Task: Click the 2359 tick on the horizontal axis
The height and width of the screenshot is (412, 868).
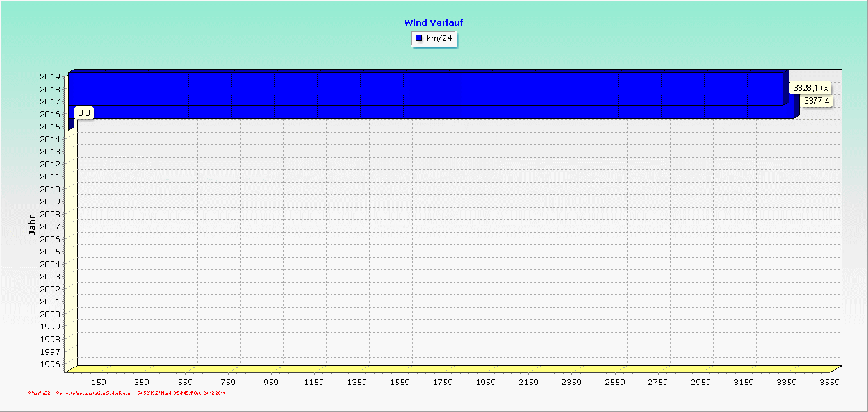Action: click(x=571, y=382)
